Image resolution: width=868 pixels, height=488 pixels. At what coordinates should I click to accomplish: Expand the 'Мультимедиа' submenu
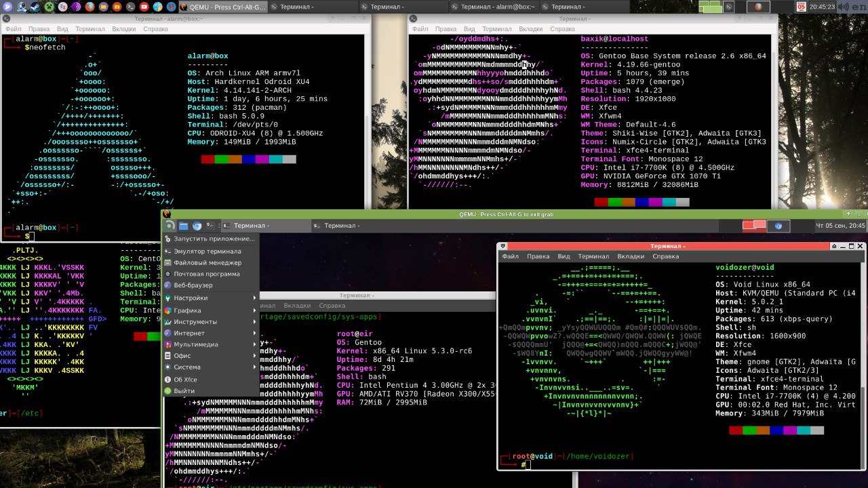pos(210,344)
